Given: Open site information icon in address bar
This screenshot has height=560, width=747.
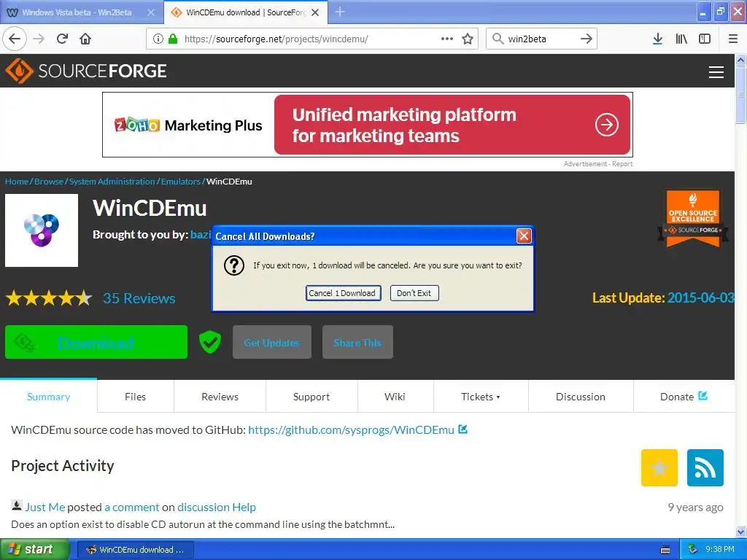Looking at the screenshot, I should 158,39.
